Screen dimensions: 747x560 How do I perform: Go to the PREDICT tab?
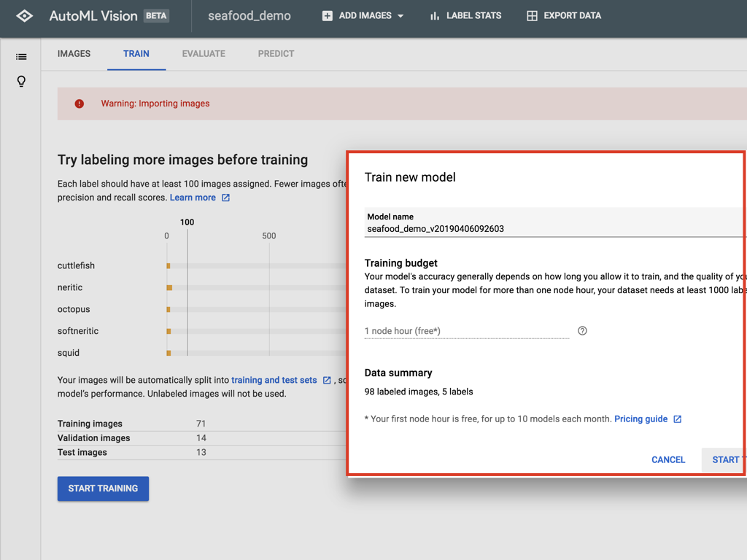[276, 54]
